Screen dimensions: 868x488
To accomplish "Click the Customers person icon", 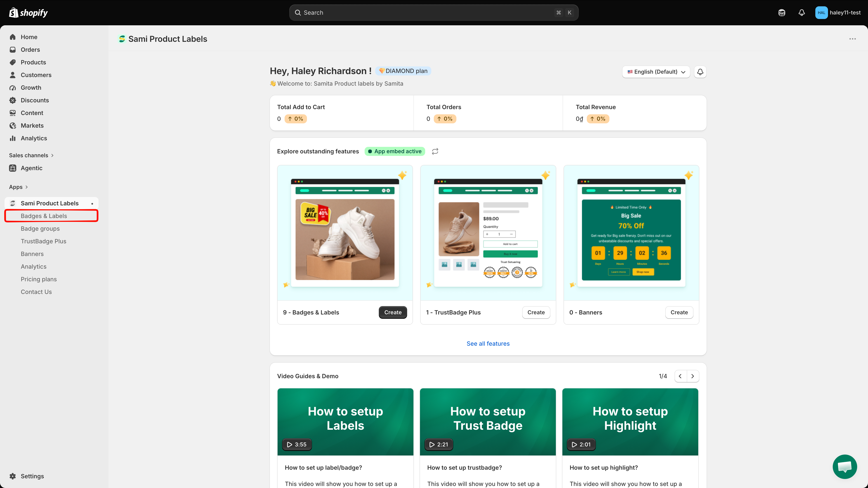I will click(x=13, y=75).
